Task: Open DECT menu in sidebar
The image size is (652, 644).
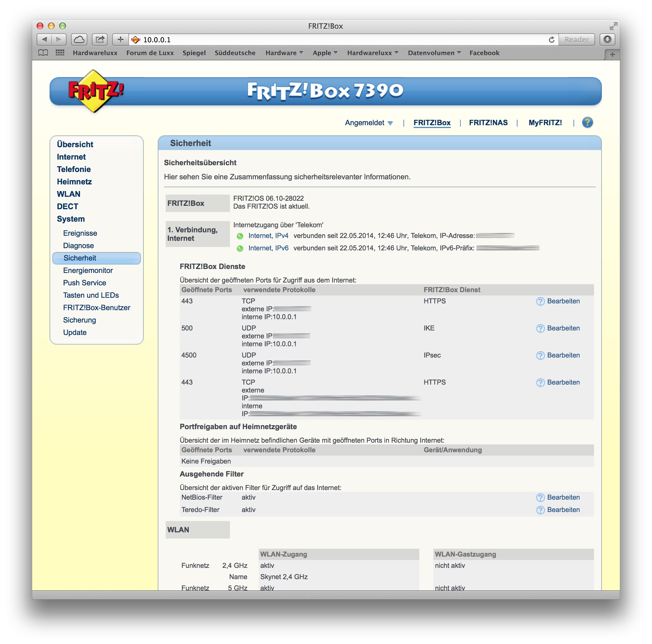Action: (x=68, y=206)
